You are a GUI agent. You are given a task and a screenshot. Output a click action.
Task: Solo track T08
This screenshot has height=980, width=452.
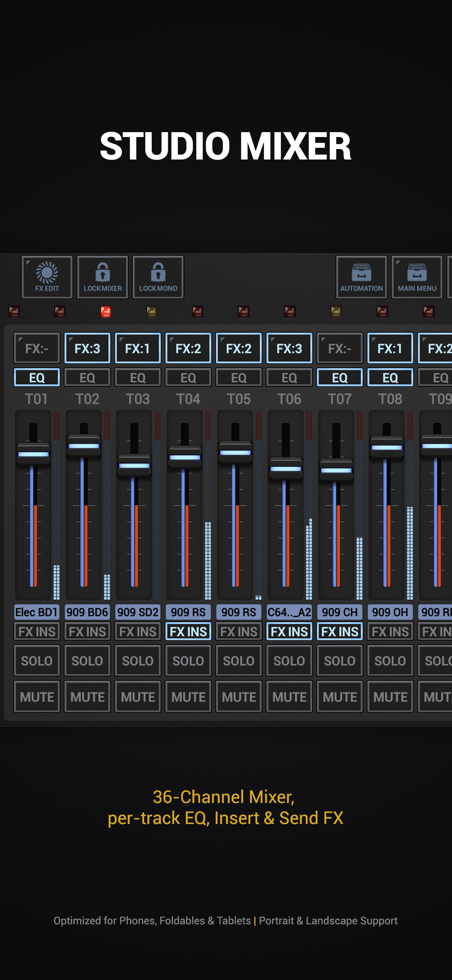(390, 660)
